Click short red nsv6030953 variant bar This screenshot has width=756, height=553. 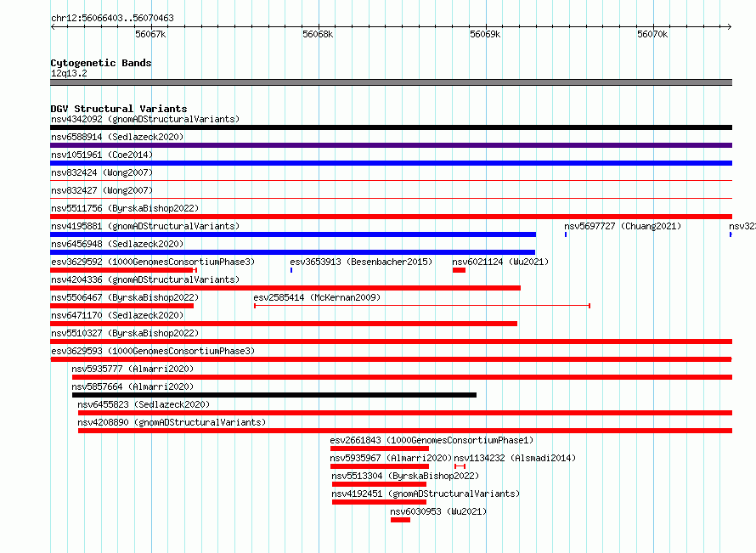[x=401, y=520]
